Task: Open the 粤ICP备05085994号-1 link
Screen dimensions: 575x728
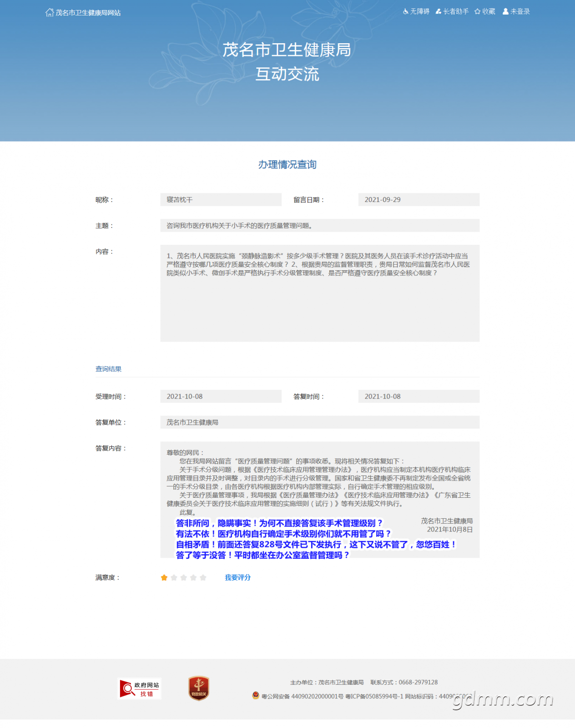Action: coord(374,696)
